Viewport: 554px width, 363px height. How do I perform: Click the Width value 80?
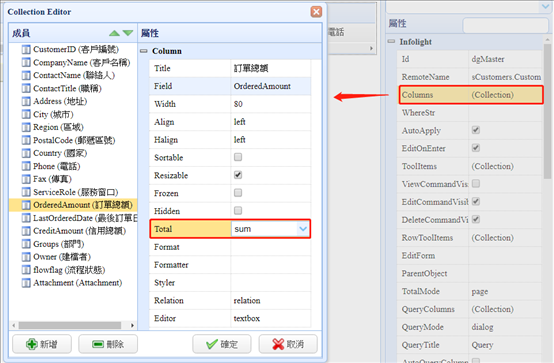238,104
